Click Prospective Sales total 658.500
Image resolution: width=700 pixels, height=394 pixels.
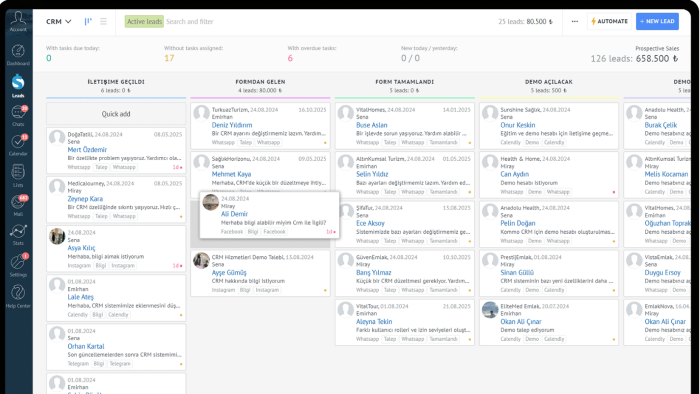click(657, 58)
